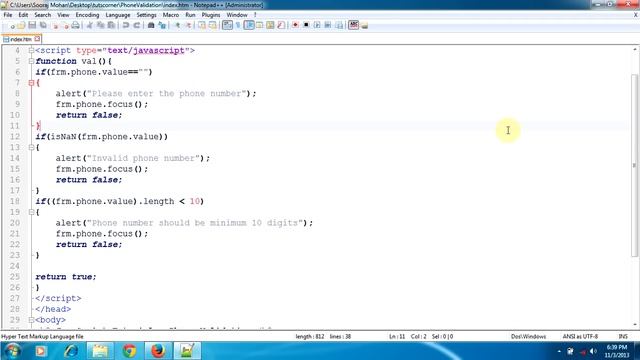Click the ANSI as UTF-8 encoding status

tap(580, 336)
